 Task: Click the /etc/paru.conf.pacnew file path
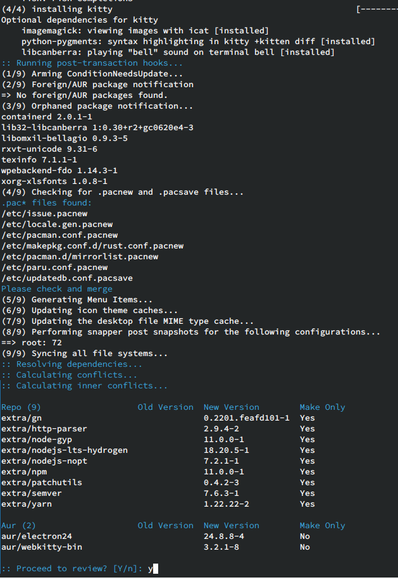click(x=55, y=267)
